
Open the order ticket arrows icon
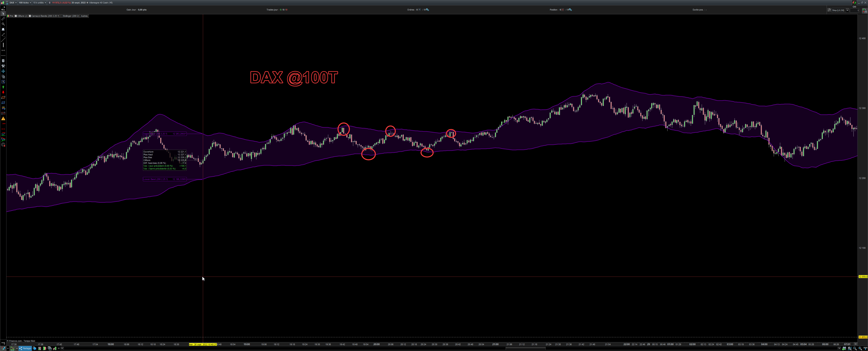pos(865,10)
